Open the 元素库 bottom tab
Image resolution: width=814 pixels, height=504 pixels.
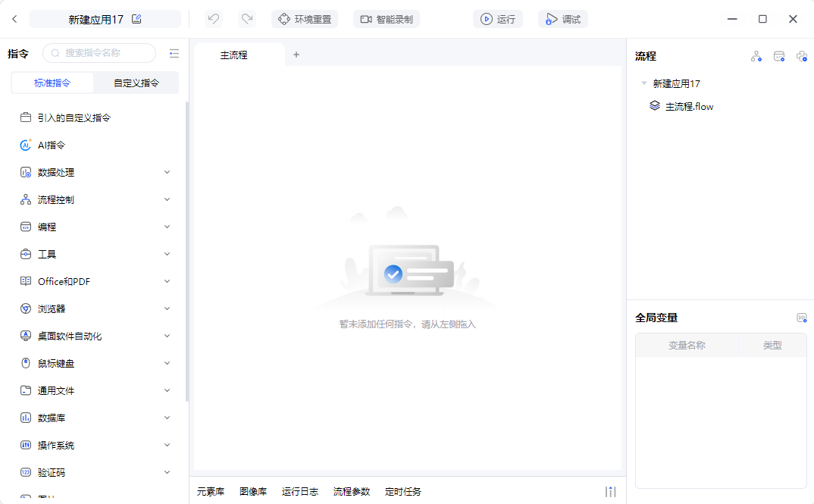tap(211, 492)
